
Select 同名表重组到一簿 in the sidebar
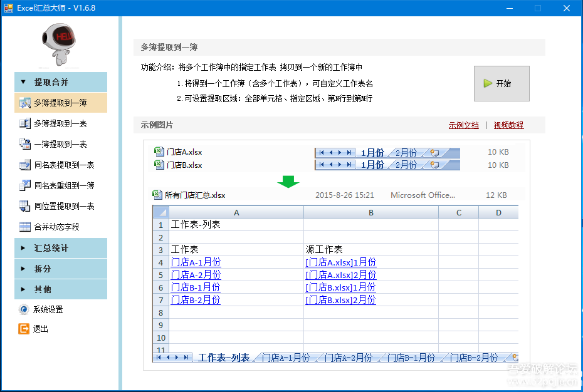click(x=61, y=185)
